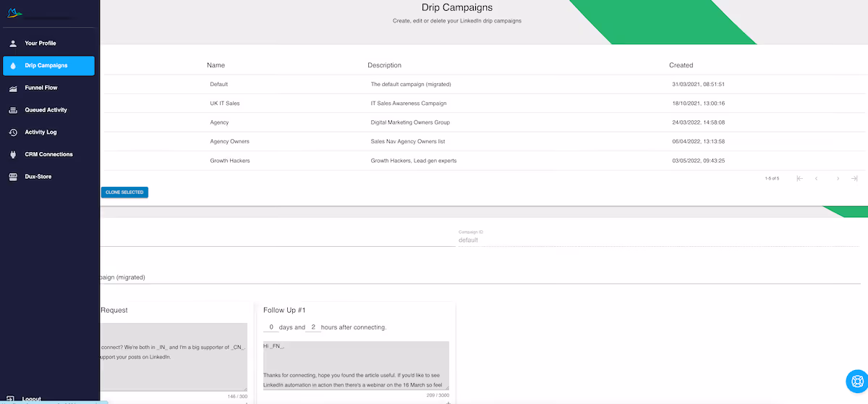Viewport: 868px width, 404px height.
Task: Sort table by Created column header
Action: coord(681,65)
